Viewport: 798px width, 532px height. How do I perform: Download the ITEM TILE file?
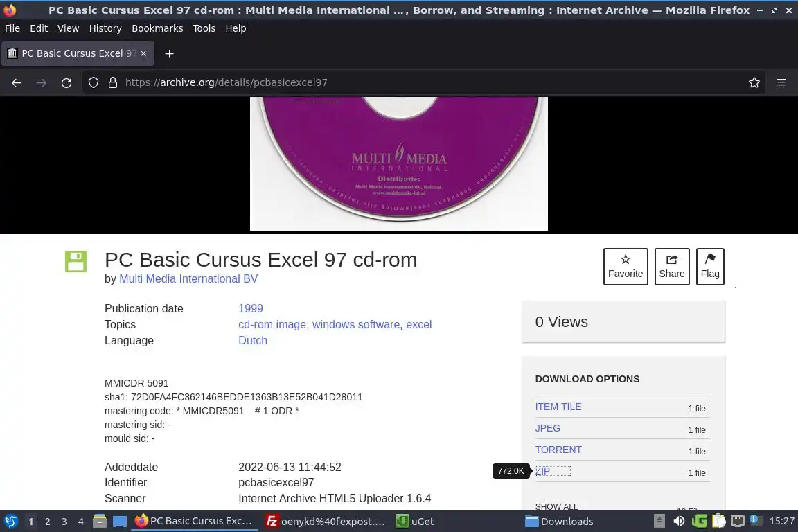coord(558,407)
